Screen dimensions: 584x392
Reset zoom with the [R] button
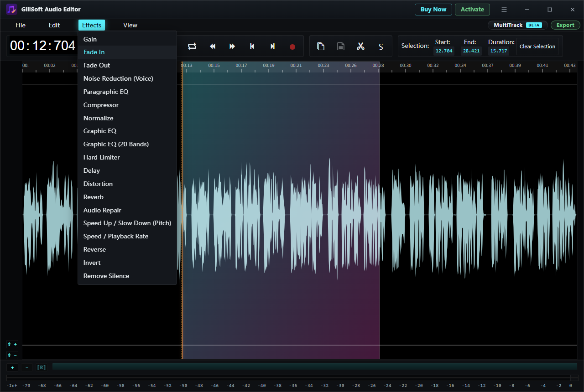click(42, 367)
